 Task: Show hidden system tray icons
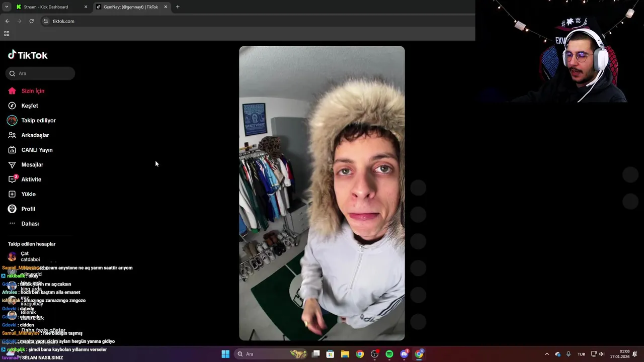tap(547, 354)
